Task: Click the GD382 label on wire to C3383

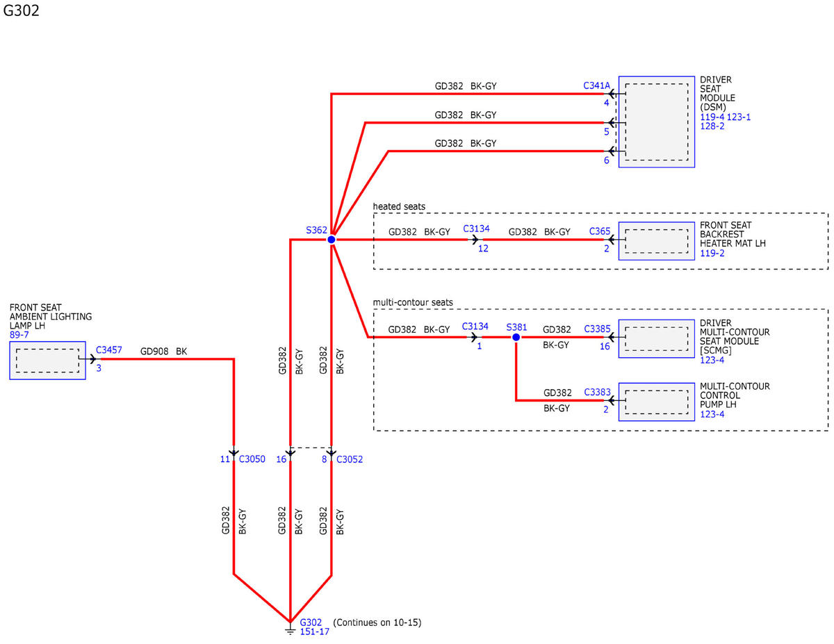Action: [557, 392]
